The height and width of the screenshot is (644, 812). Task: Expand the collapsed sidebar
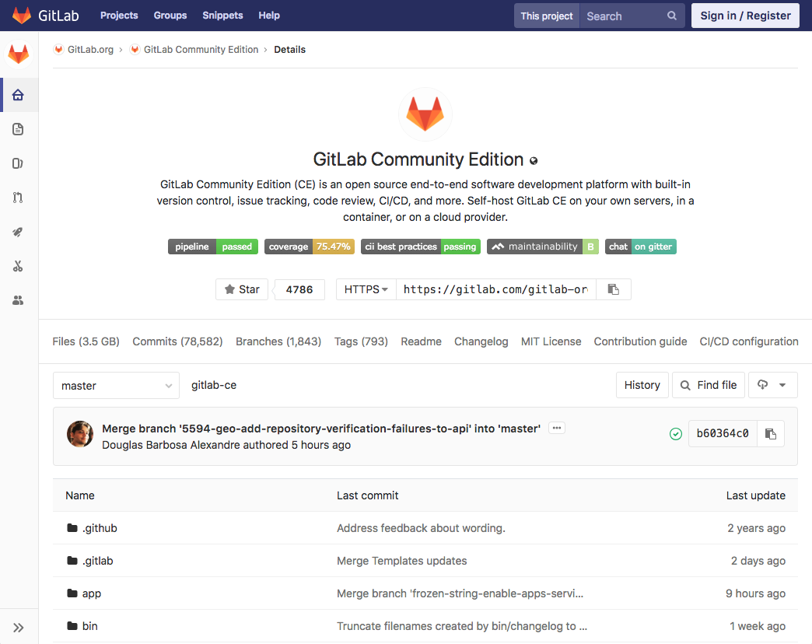(19, 627)
